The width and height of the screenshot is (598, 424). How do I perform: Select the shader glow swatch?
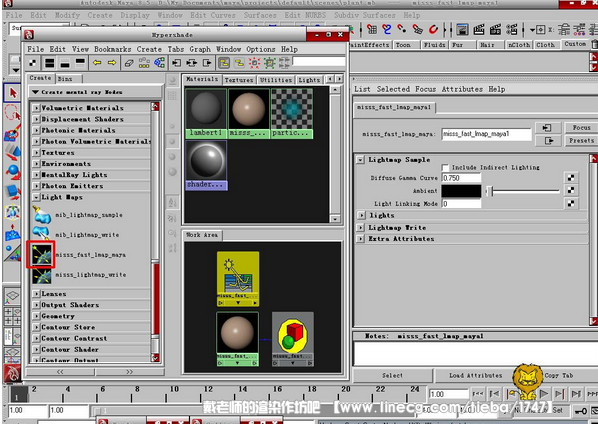(x=206, y=165)
